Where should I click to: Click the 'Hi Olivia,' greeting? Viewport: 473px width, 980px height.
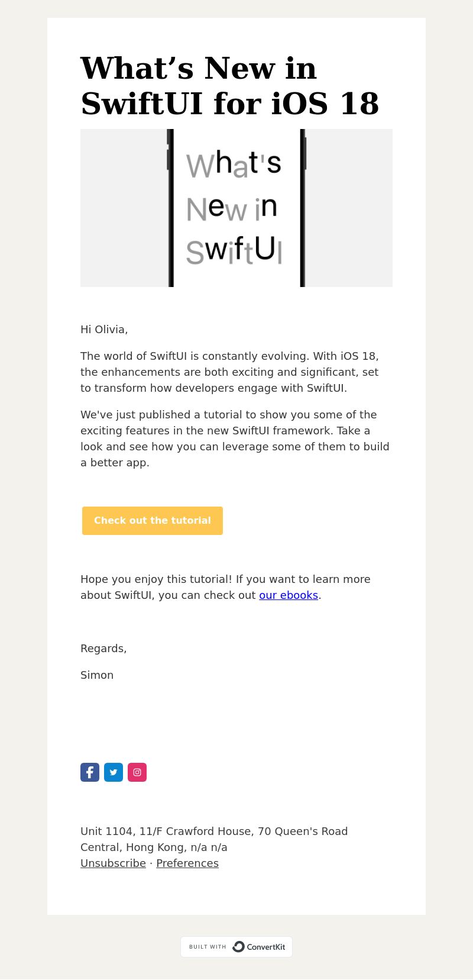tap(104, 330)
